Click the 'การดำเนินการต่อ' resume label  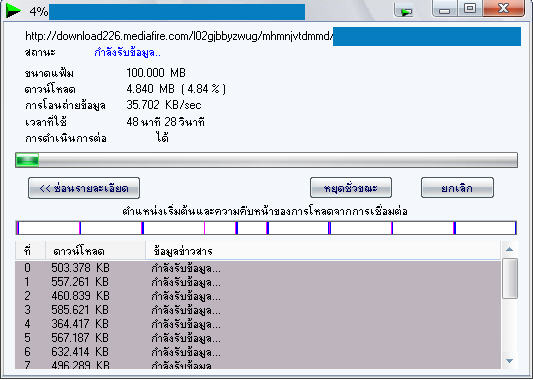point(66,138)
